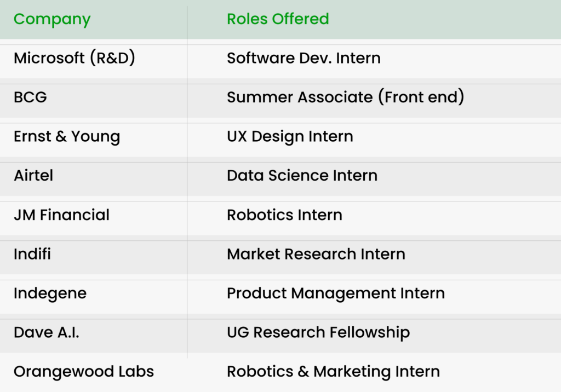Click the BCG company cell
Screen dimensions: 561x392
31,97
